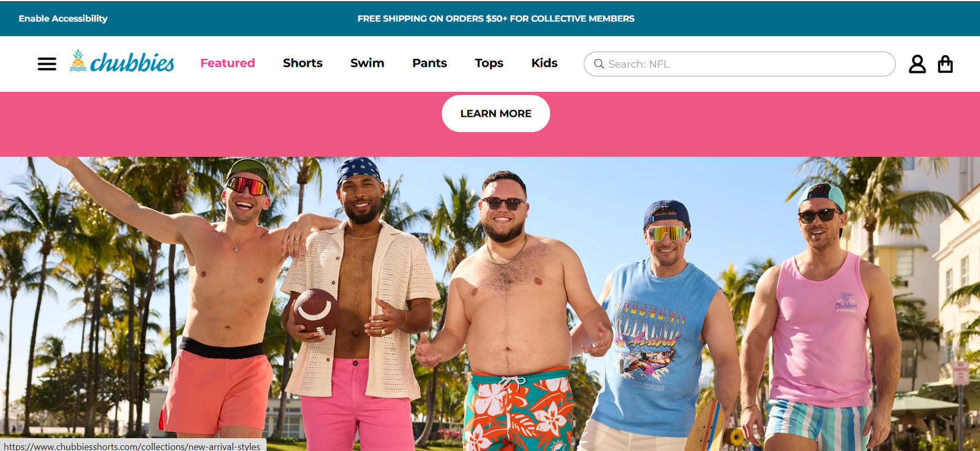Viewport: 980px width, 451px height.
Task: Click the group hero photo banner
Action: coord(490,304)
